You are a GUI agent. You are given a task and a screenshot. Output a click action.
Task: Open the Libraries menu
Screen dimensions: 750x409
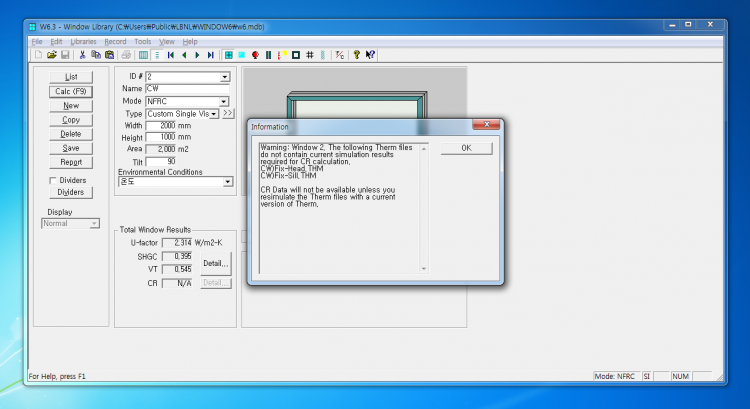83,42
